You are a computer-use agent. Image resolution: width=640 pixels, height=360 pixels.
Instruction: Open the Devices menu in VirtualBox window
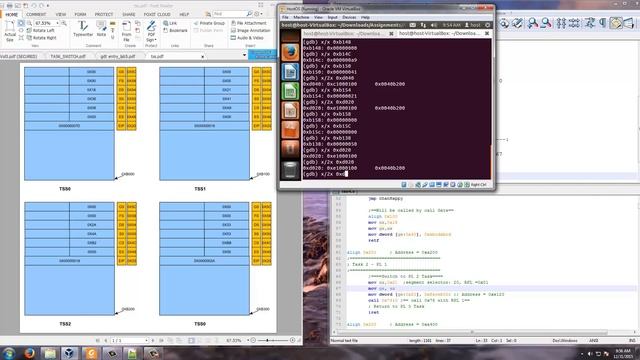coord(349,18)
